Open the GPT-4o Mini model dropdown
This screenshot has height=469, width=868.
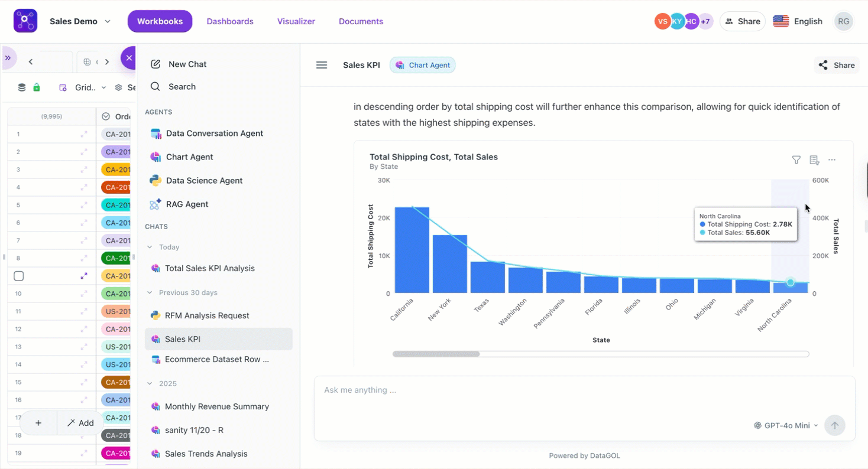click(x=786, y=425)
